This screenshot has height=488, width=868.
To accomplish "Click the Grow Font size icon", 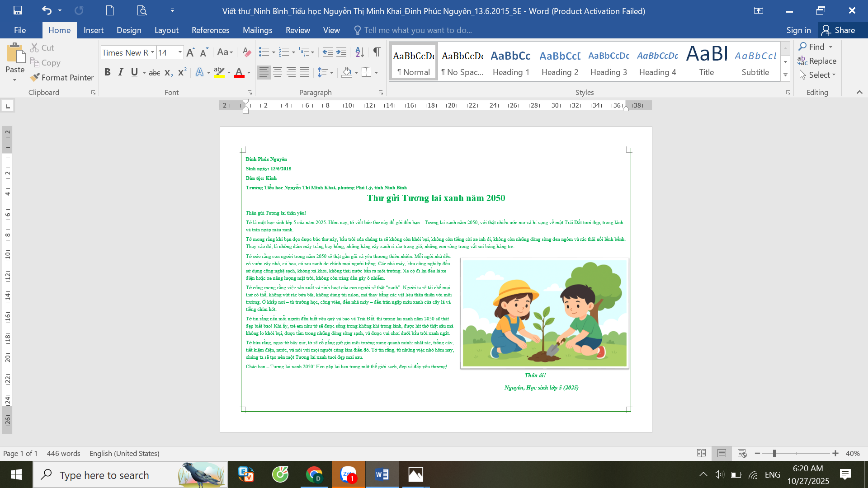I will pos(190,52).
